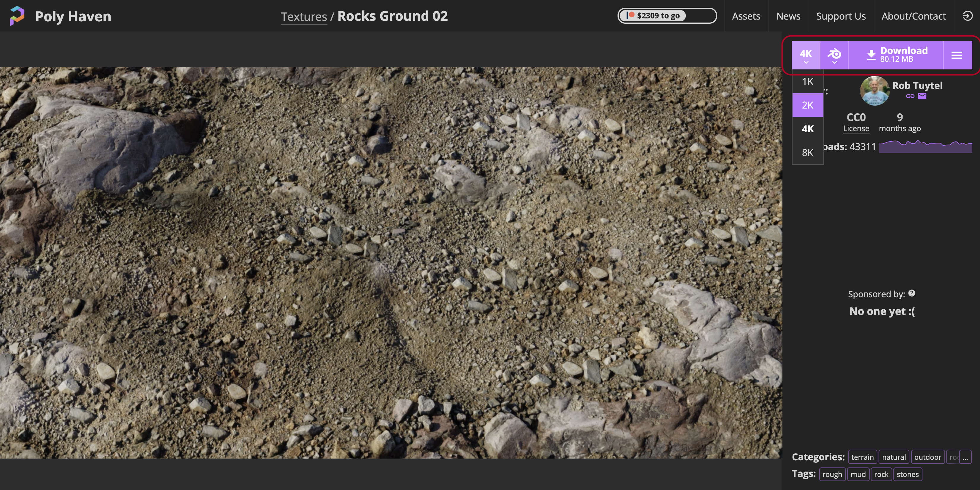Select 8K resolution option
Viewport: 980px width, 490px height.
tap(807, 152)
